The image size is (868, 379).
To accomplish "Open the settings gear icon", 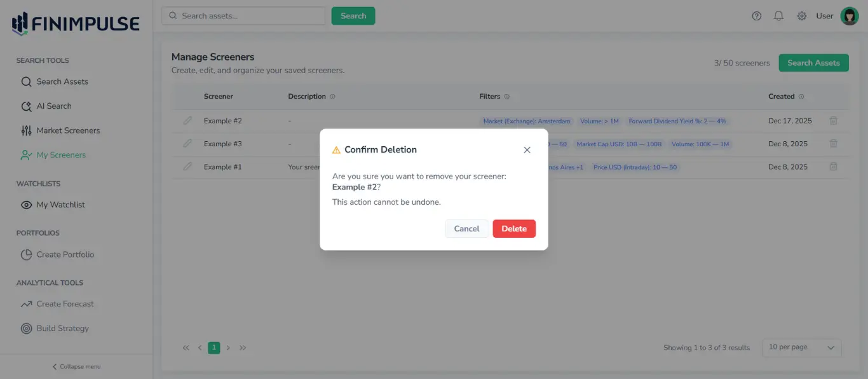I will coord(801,15).
